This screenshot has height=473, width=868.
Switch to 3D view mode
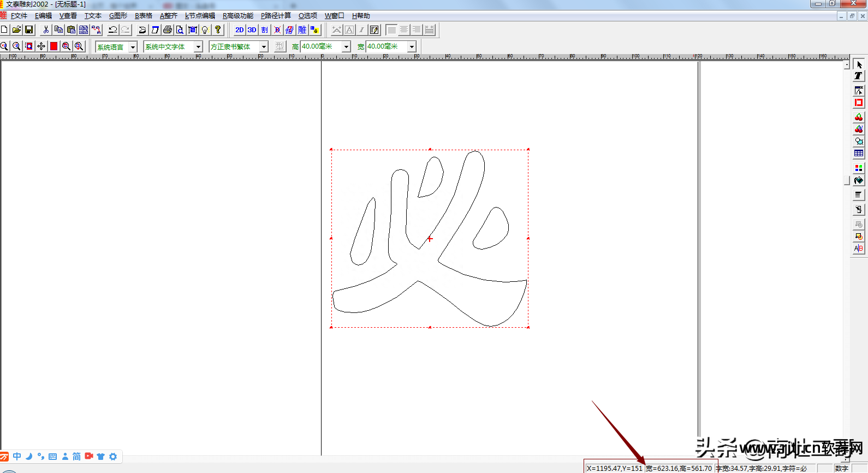coord(252,30)
